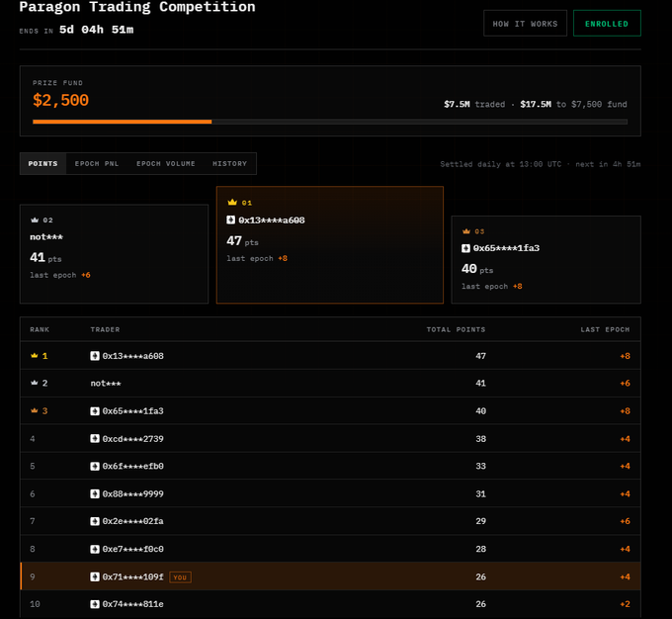Sort by Total Points column header
This screenshot has height=619, width=672.
(x=456, y=329)
